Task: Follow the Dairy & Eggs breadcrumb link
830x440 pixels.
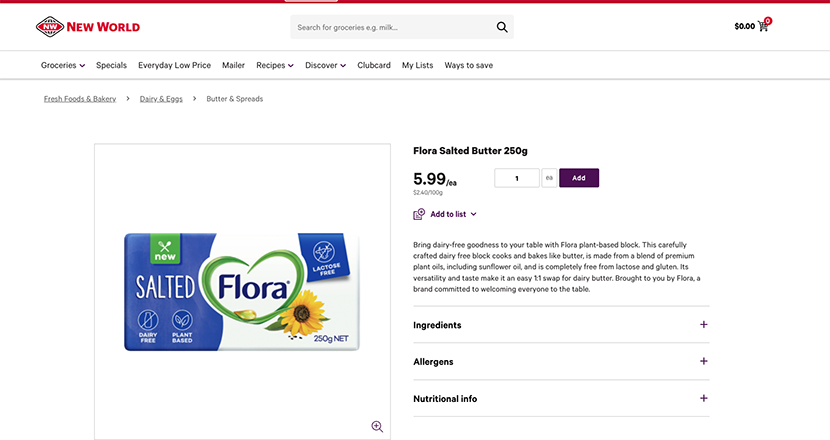Action: pyautogui.click(x=161, y=99)
